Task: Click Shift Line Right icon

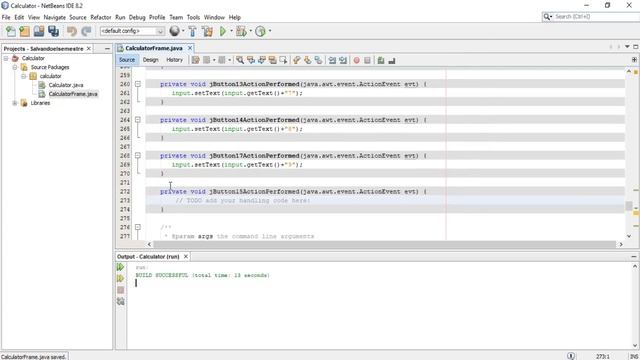Action: point(343,60)
